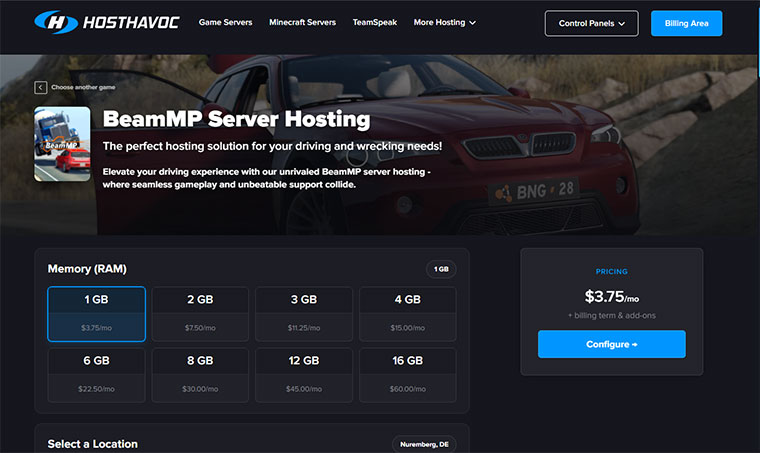
Task: Pick the 8 GB memory tile
Action: [x=200, y=375]
